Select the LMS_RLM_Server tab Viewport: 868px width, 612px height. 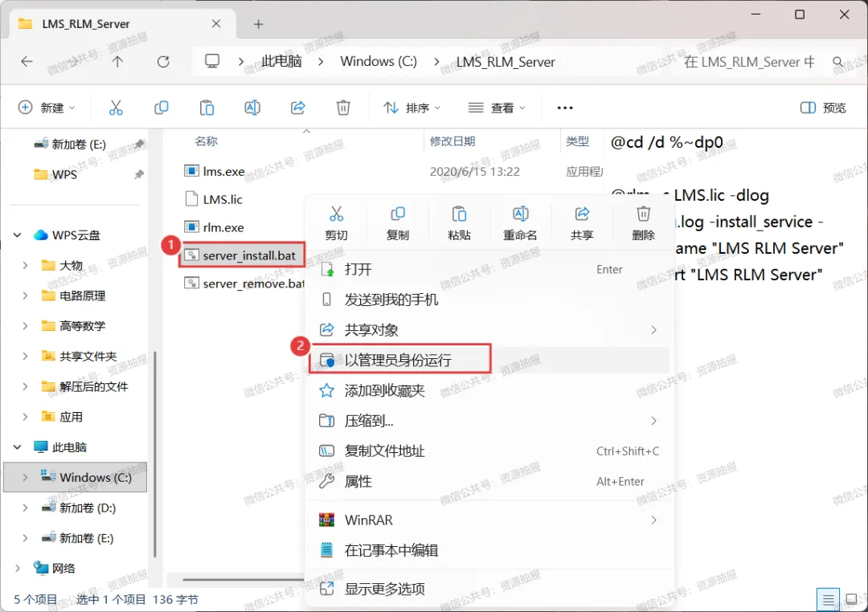123,24
